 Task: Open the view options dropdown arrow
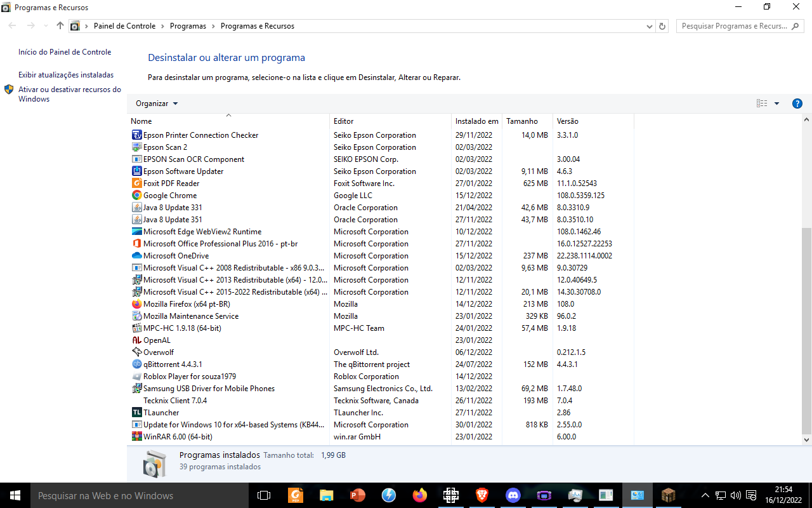pos(776,104)
